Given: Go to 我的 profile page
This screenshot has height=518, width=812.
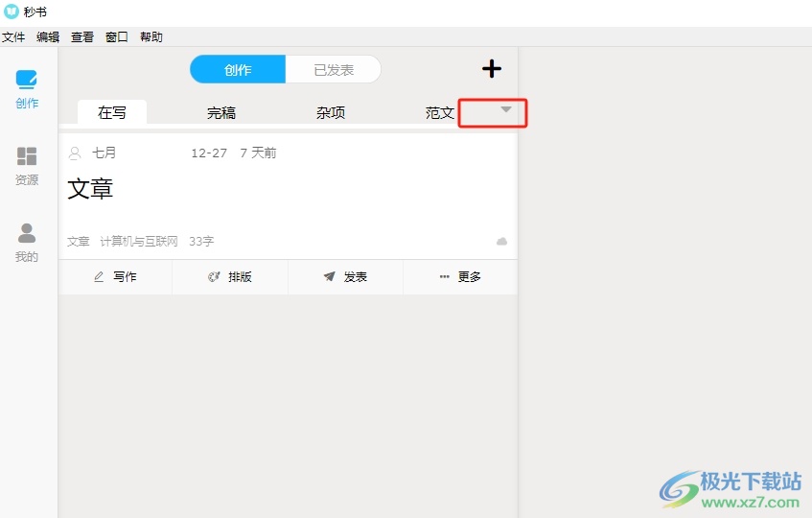Looking at the screenshot, I should [x=27, y=242].
